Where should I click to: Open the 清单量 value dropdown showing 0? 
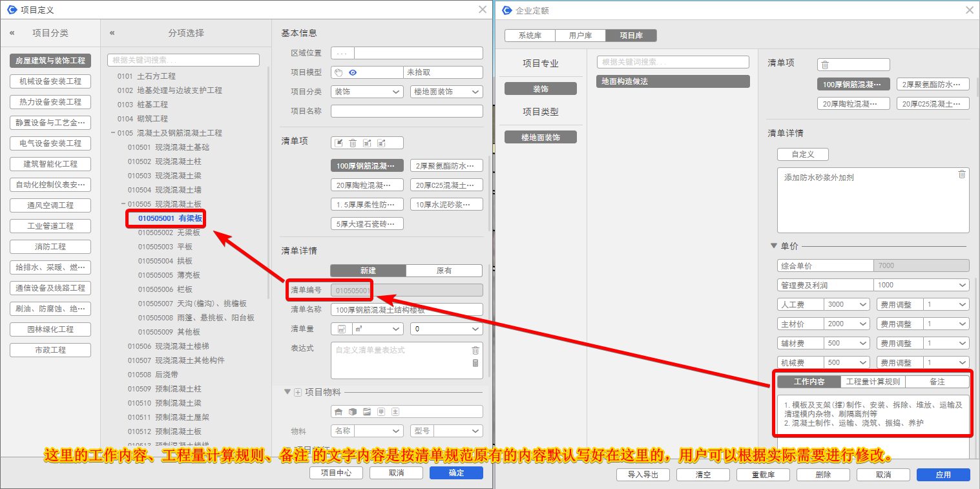click(x=446, y=329)
